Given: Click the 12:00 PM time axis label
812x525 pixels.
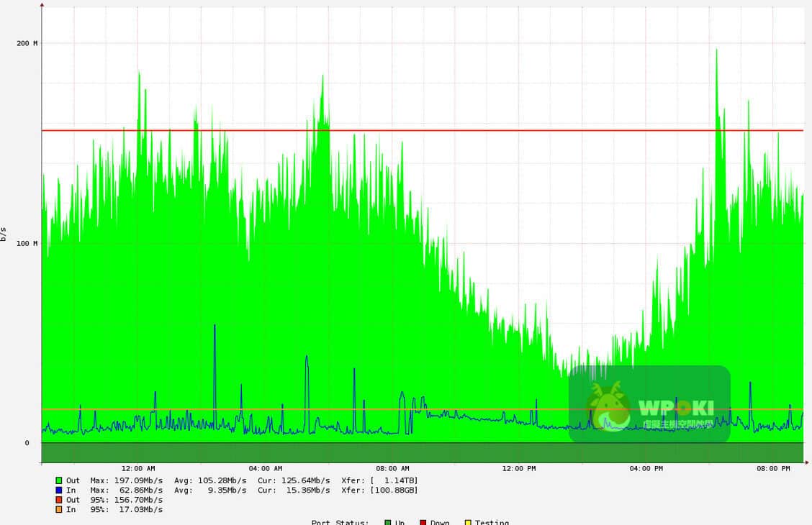Looking at the screenshot, I should point(519,469).
